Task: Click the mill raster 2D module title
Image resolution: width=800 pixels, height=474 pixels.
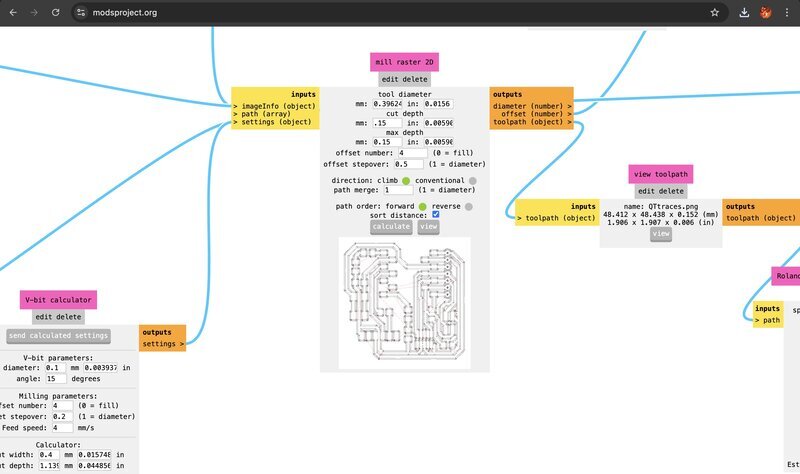Action: tap(404, 62)
